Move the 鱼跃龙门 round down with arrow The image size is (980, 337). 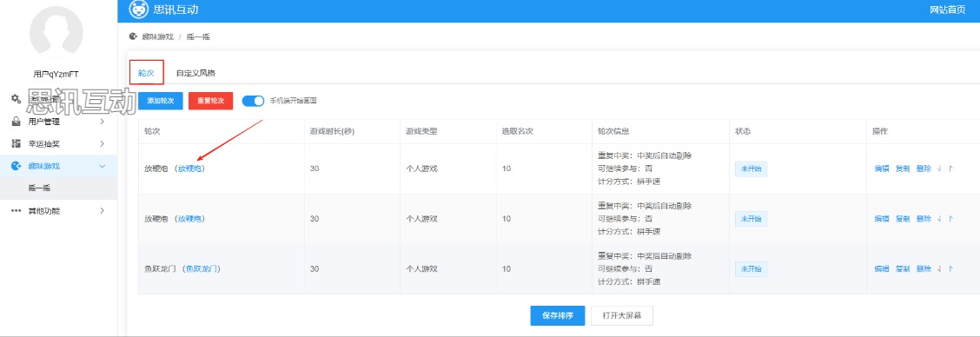tap(939, 269)
